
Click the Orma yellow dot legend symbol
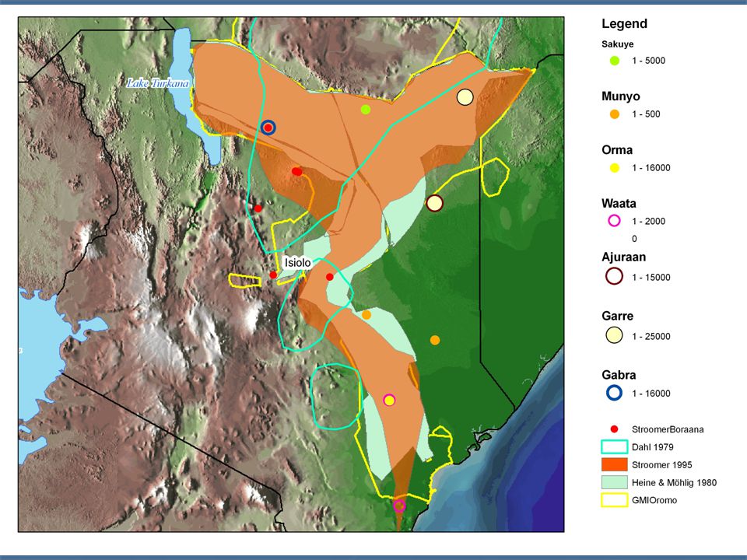615,168
